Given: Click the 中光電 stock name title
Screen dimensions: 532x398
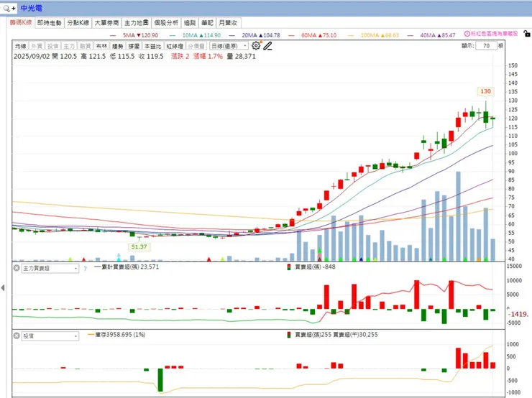Looking at the screenshot, I should 31,8.
